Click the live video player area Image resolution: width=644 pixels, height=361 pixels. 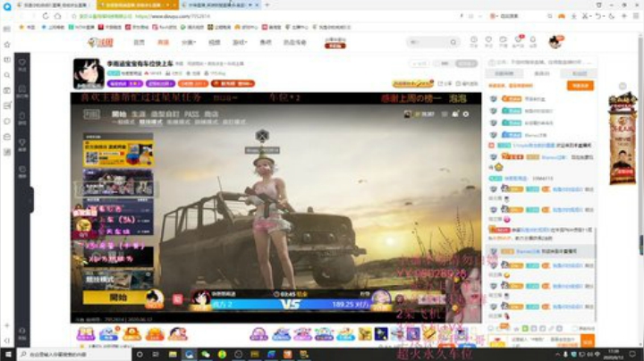pyautogui.click(x=275, y=207)
